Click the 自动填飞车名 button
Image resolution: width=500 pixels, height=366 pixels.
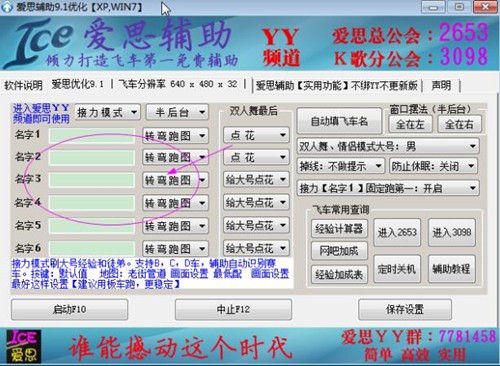[339, 121]
